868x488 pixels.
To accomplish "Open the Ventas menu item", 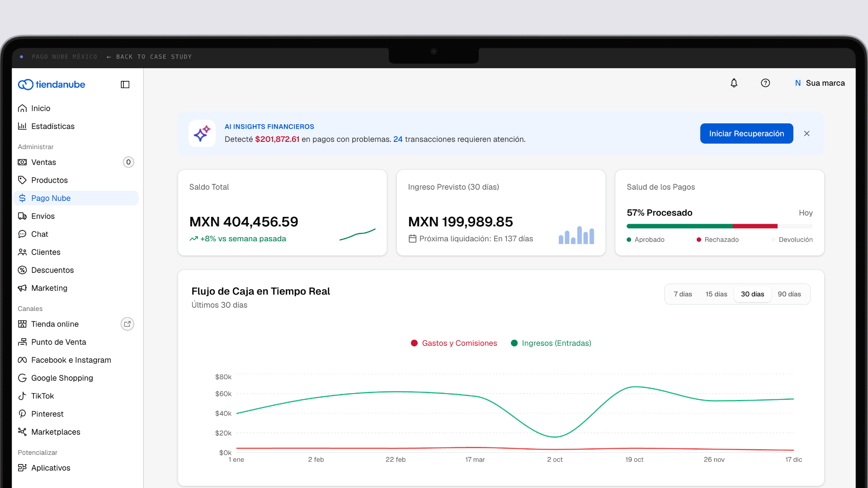I will click(76, 162).
